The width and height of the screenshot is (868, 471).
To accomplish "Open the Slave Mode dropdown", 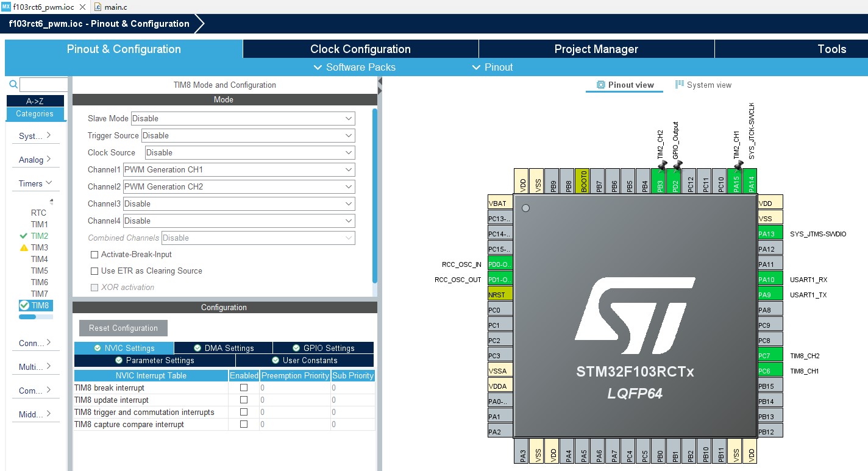I will coord(243,118).
